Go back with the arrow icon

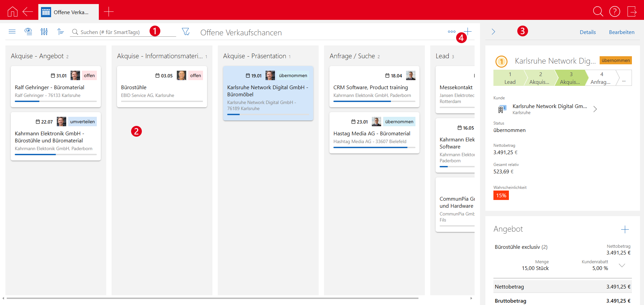[28, 12]
